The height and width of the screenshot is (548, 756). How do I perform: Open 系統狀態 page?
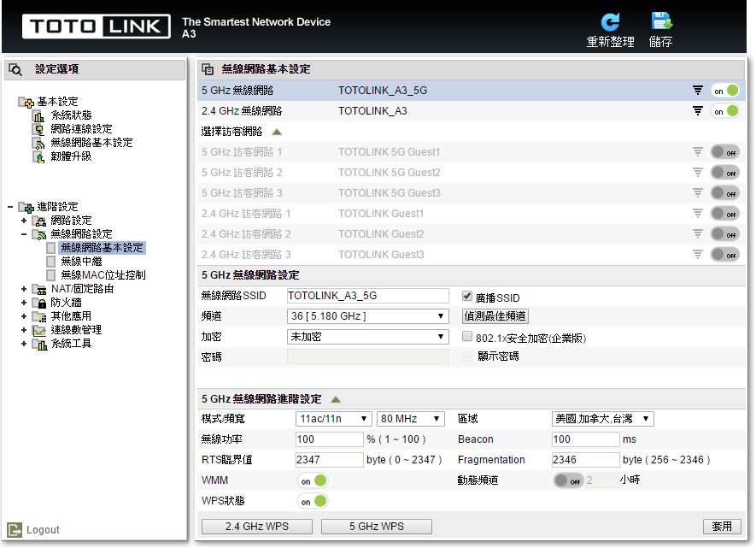coord(72,115)
